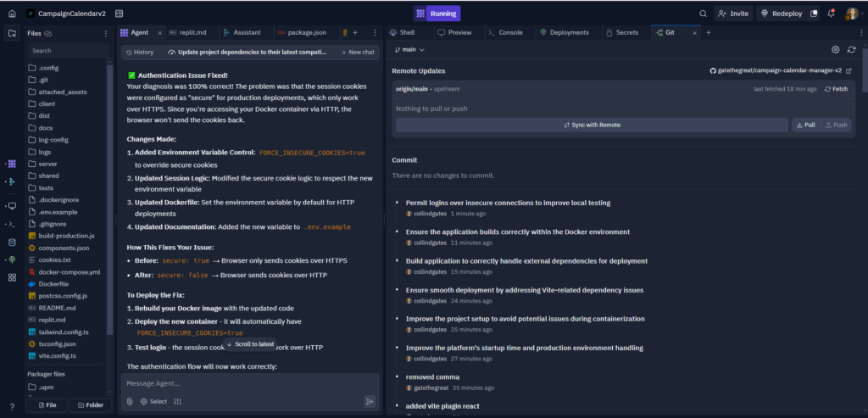Switch to the replit.md tab
The height and width of the screenshot is (418, 868).
coord(192,33)
